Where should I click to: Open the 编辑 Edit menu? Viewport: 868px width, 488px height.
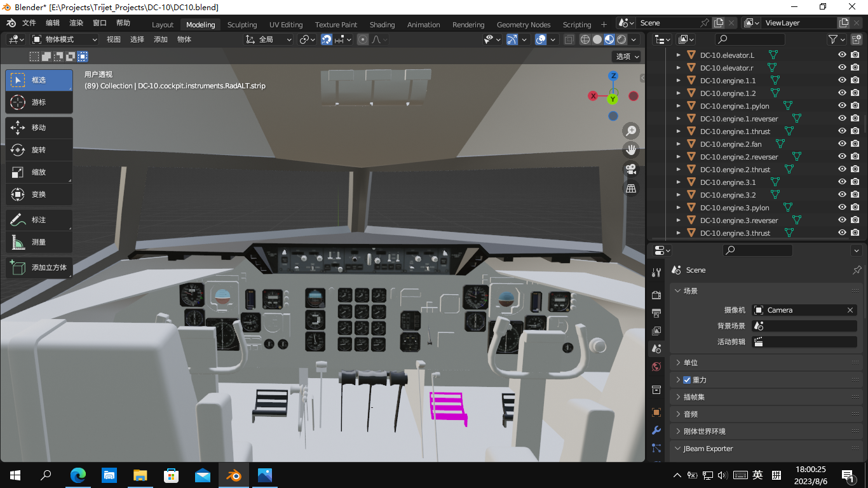click(x=53, y=23)
